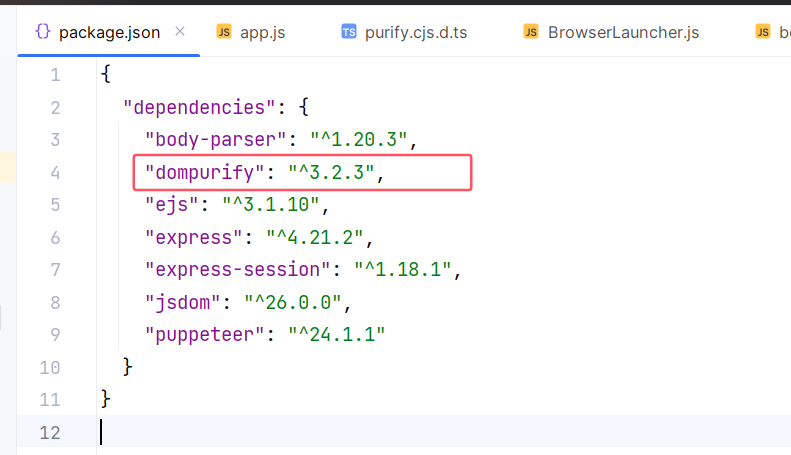This screenshot has width=791, height=455.
Task: Click the JS icon on BrowserLauncher.js tab
Action: point(531,32)
